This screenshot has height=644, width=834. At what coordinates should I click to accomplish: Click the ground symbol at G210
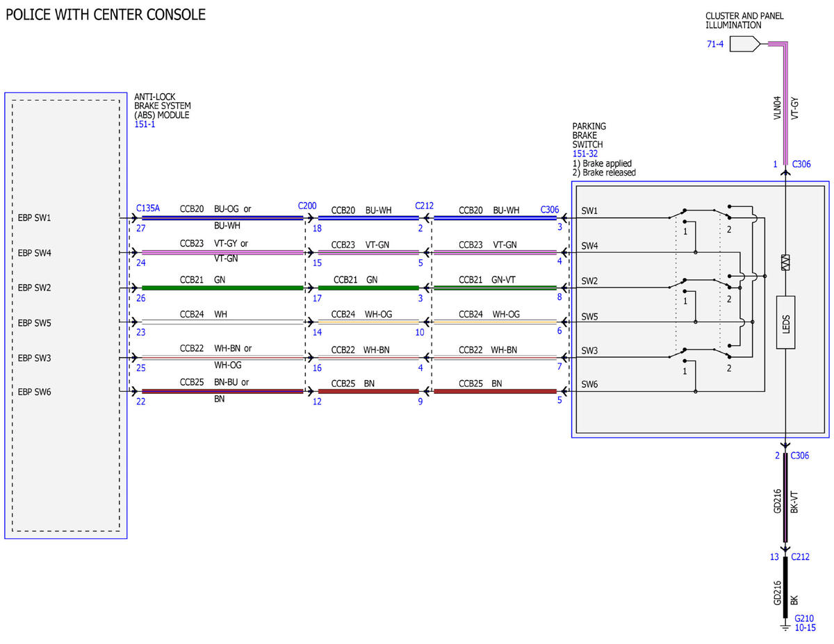pos(785,627)
